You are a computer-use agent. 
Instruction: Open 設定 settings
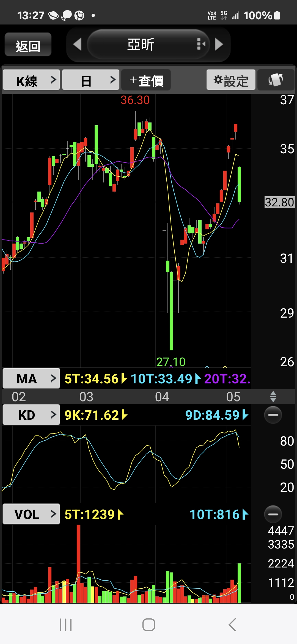(x=231, y=80)
